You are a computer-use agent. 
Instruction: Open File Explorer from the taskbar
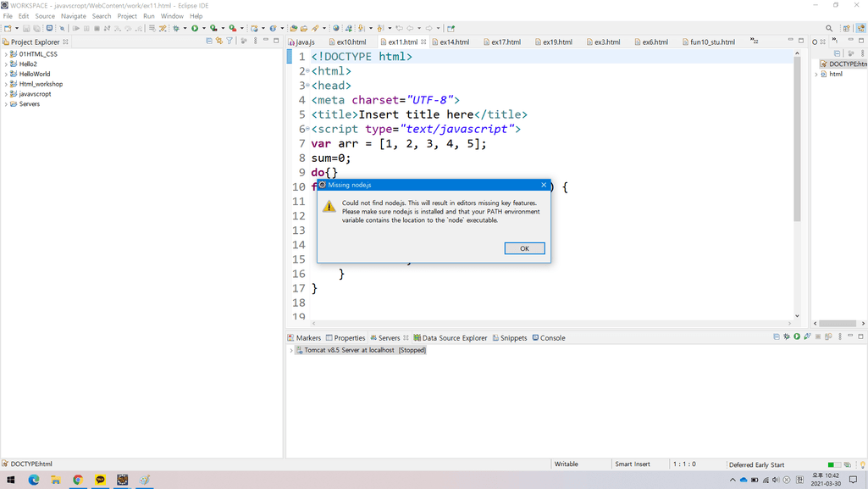pos(55,480)
